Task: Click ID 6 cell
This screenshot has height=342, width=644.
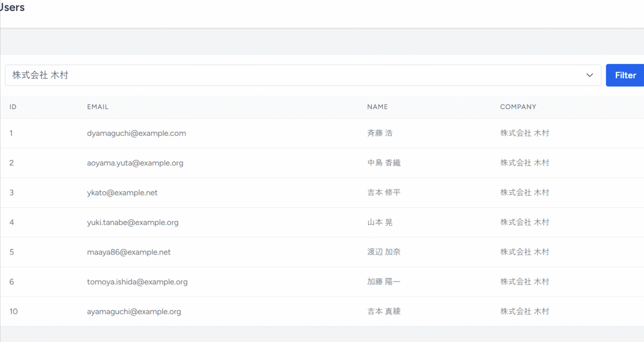Action: [12, 282]
